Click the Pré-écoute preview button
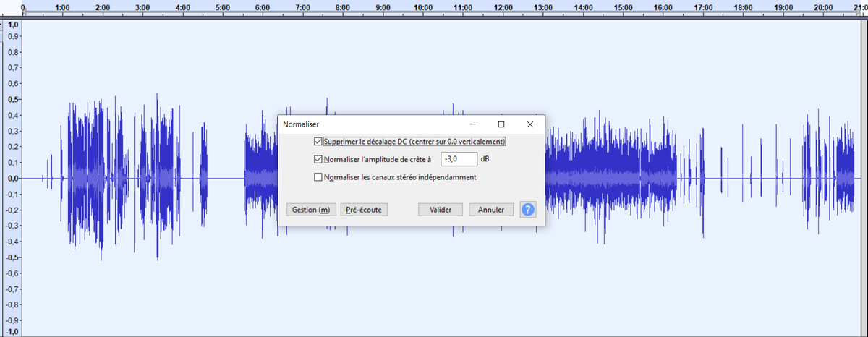 click(365, 210)
